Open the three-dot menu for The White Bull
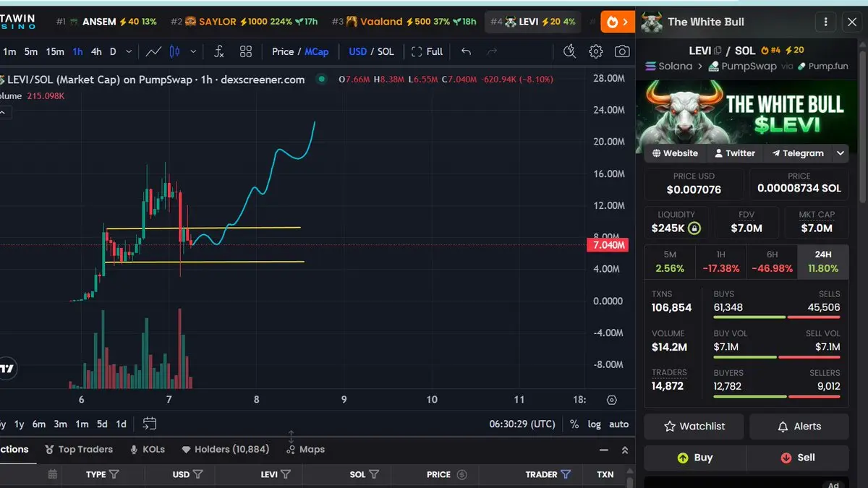Screen dimensions: 868x488 coord(825,22)
